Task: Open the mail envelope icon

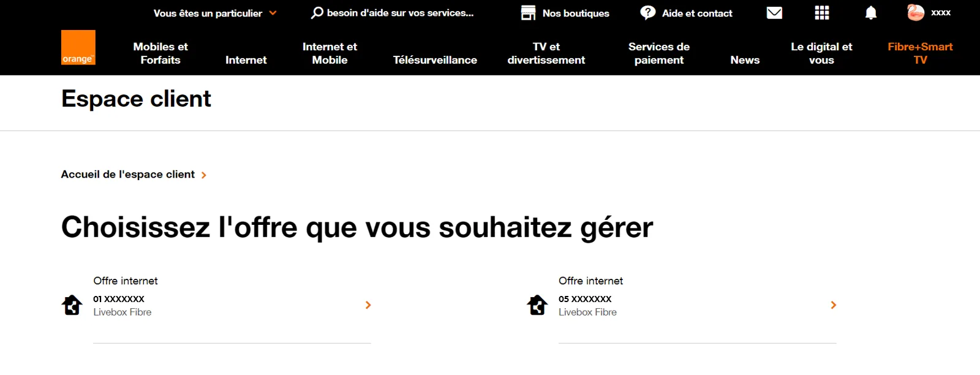Action: click(774, 13)
